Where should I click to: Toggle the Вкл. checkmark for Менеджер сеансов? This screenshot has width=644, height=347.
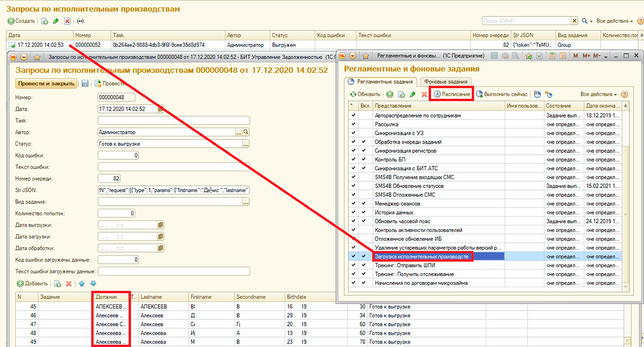pyautogui.click(x=364, y=203)
